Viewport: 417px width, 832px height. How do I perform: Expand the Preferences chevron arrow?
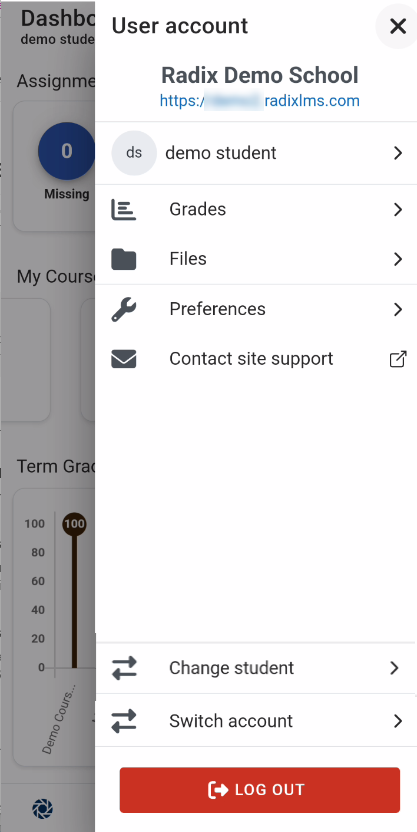click(398, 309)
